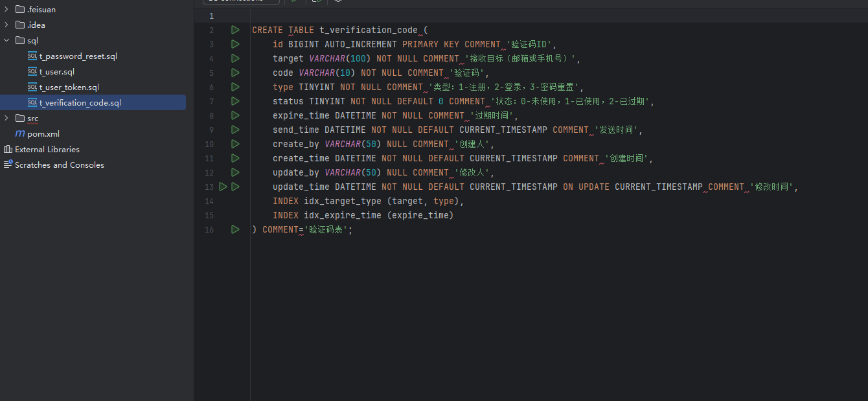Expand the .idea folder

(6, 25)
